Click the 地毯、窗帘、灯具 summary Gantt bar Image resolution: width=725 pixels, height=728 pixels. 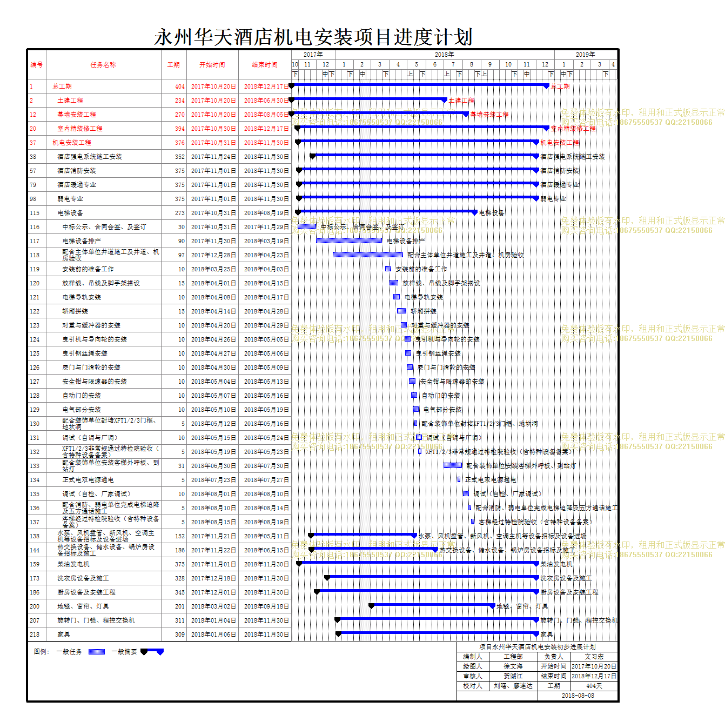[432, 605]
